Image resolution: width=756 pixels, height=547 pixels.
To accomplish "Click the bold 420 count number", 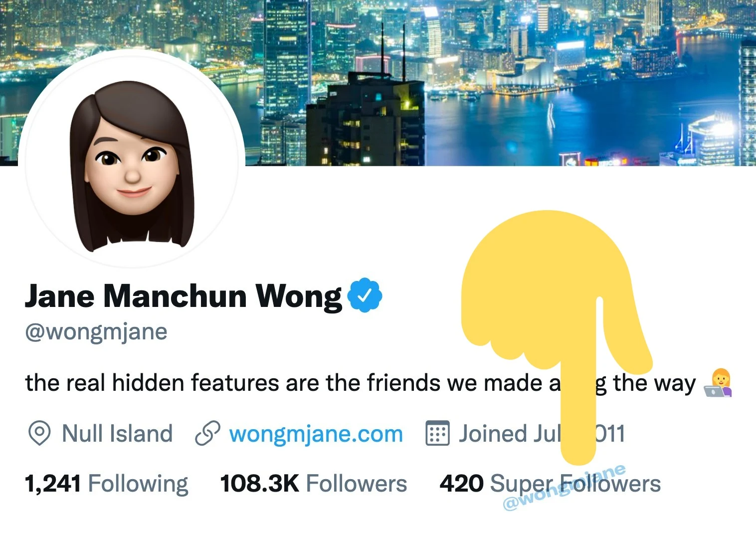I will click(x=461, y=484).
